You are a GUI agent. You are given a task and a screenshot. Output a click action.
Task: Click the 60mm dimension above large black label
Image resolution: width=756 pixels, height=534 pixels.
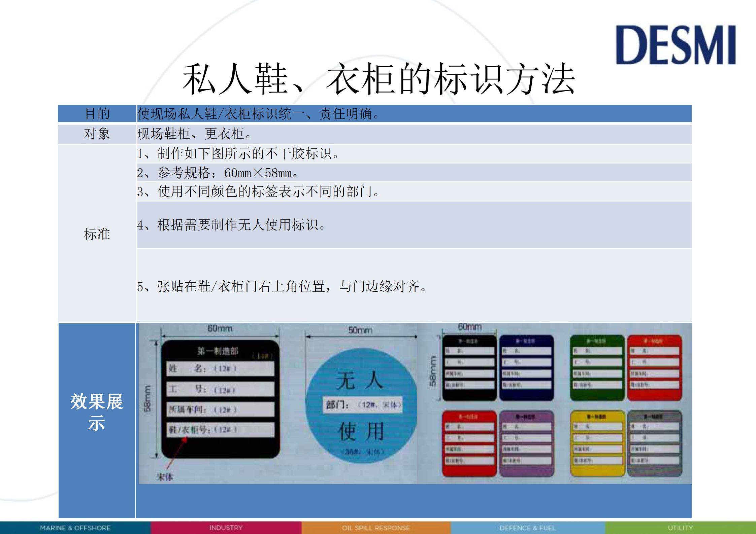click(x=220, y=328)
